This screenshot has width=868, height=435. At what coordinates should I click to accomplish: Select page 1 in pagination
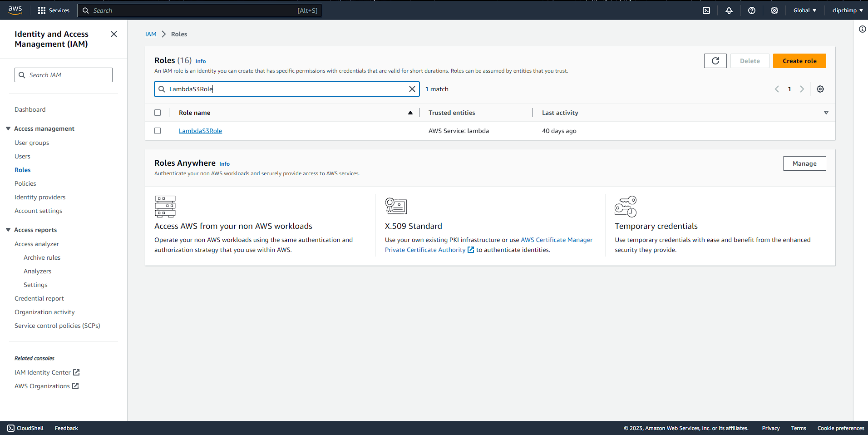789,89
